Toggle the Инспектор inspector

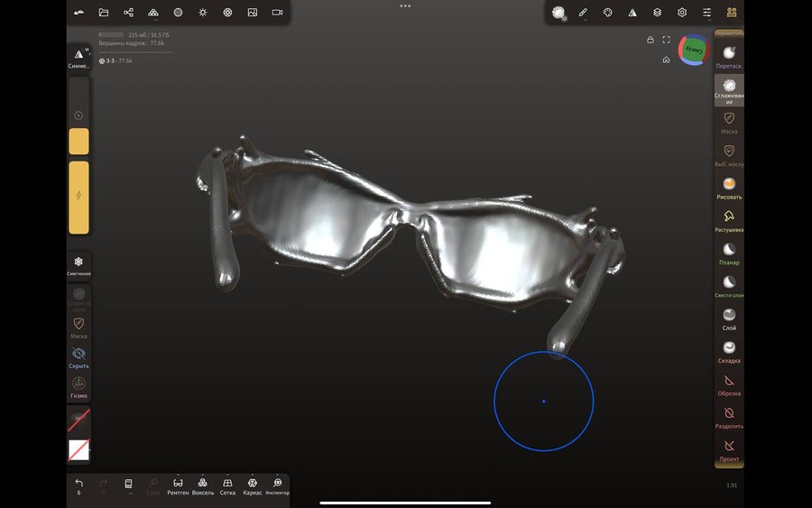pos(278,486)
